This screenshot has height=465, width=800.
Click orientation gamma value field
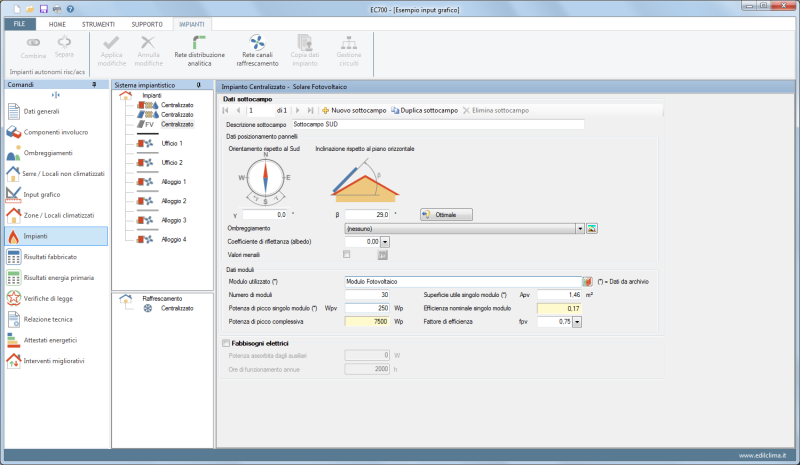coord(264,215)
